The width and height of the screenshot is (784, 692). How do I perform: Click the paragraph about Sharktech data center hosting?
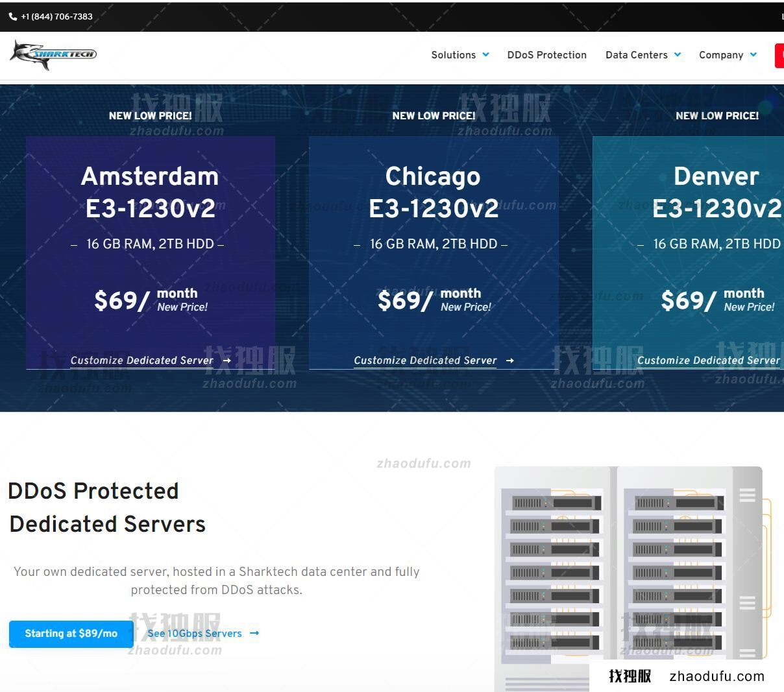click(217, 580)
